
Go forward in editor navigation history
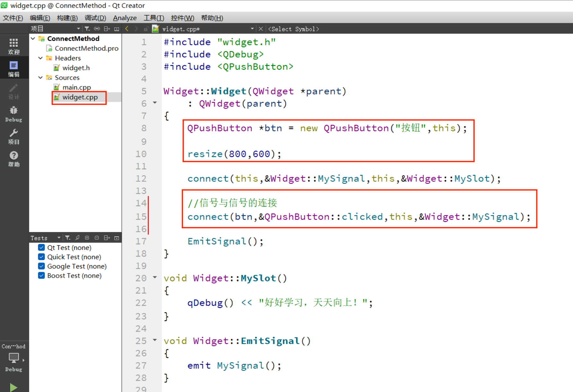(136, 29)
